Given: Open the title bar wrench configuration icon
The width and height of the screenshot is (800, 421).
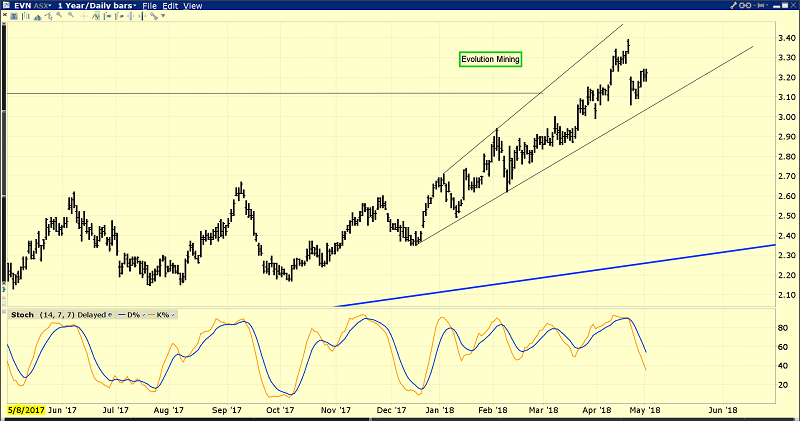Looking at the screenshot, I should [x=733, y=5].
